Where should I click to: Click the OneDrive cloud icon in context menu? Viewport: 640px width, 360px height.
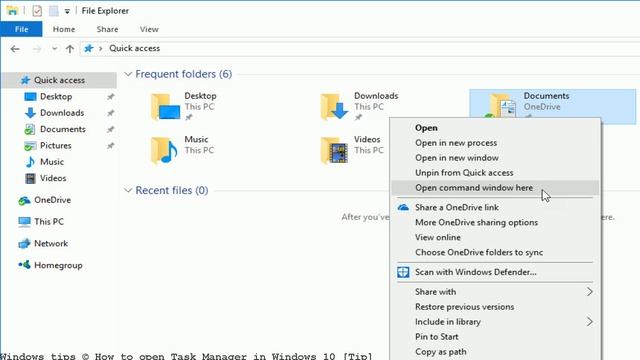[x=403, y=207]
